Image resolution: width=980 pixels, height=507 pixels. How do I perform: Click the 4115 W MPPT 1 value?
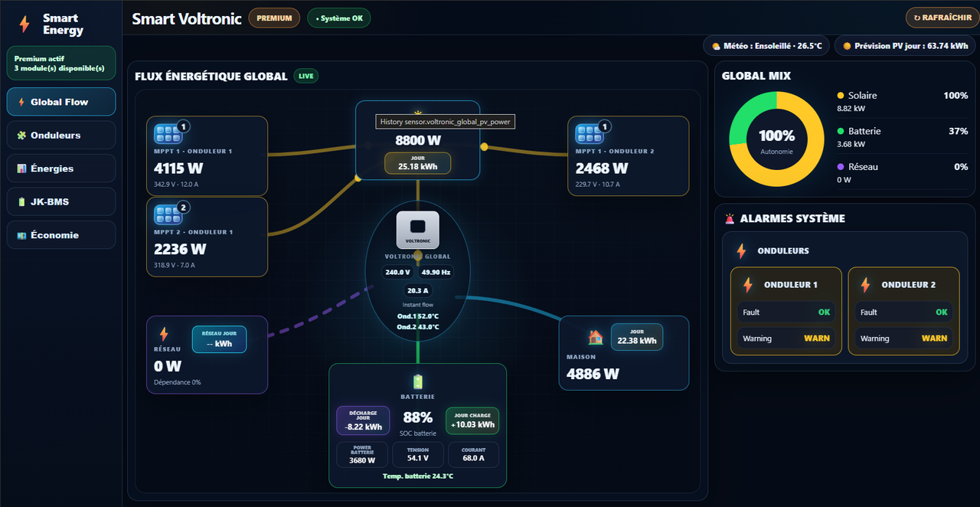[x=179, y=168]
